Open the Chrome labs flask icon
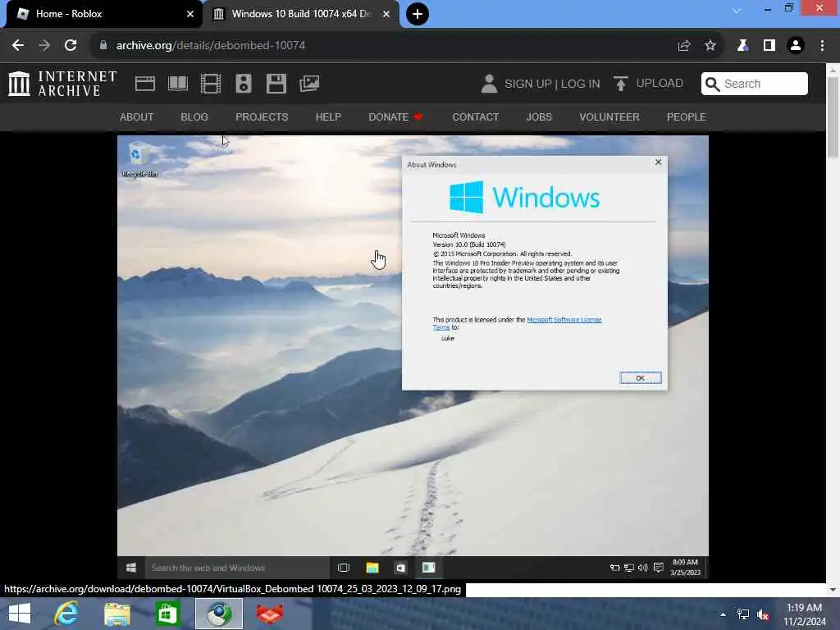840x630 pixels. (x=742, y=46)
